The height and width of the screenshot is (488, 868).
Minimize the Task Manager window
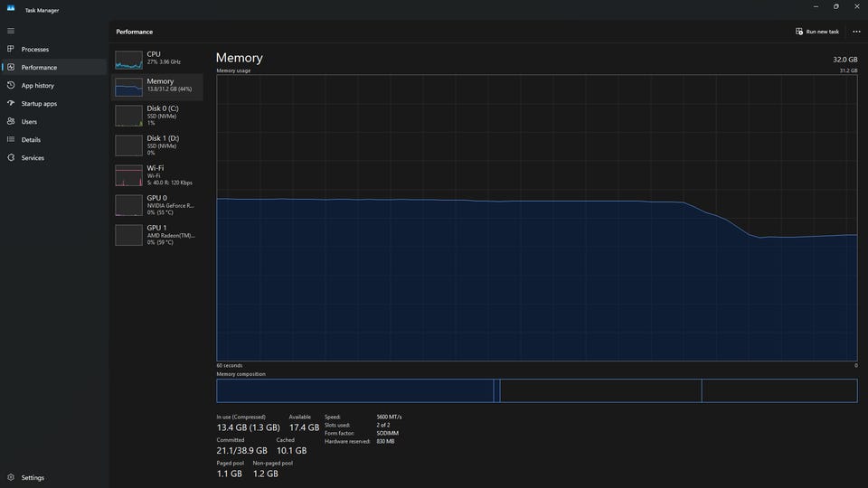click(816, 6)
